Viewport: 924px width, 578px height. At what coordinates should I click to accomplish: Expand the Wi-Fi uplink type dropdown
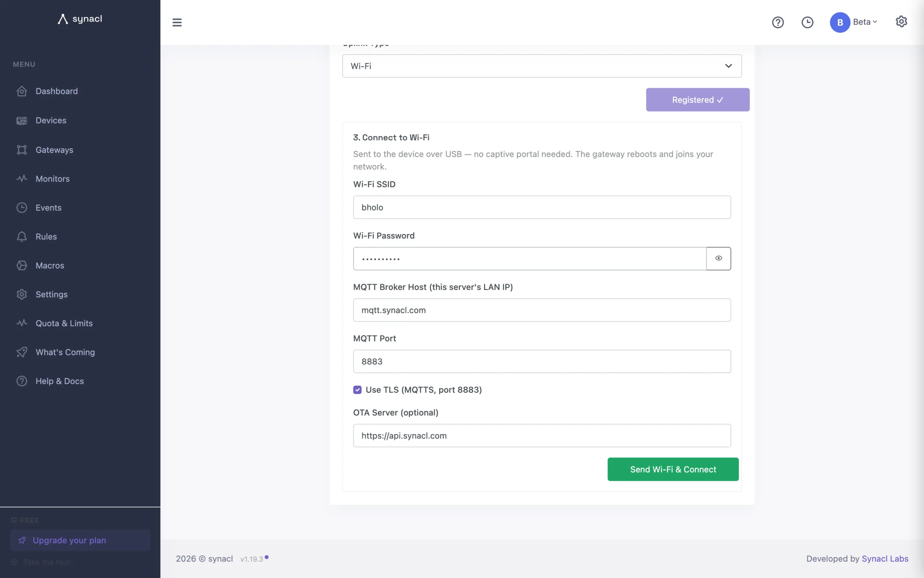542,66
